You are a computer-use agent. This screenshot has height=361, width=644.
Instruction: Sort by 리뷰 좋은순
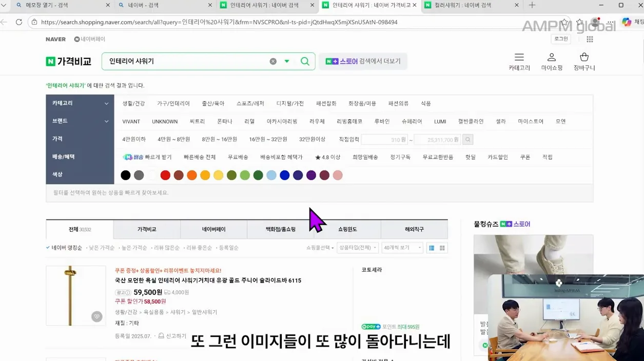click(x=199, y=248)
